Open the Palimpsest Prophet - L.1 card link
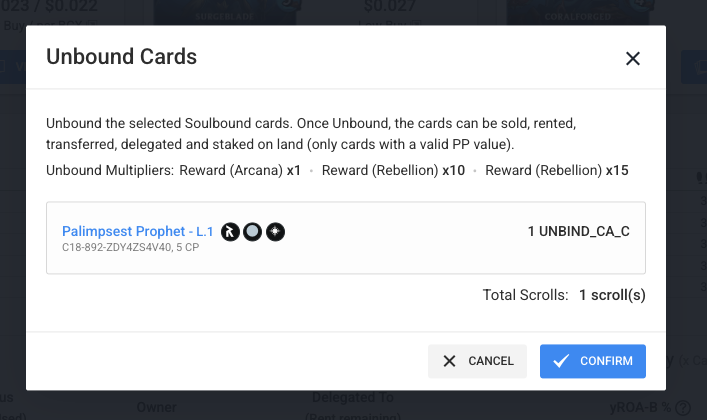Screen dimensions: 707x420 point(137,231)
